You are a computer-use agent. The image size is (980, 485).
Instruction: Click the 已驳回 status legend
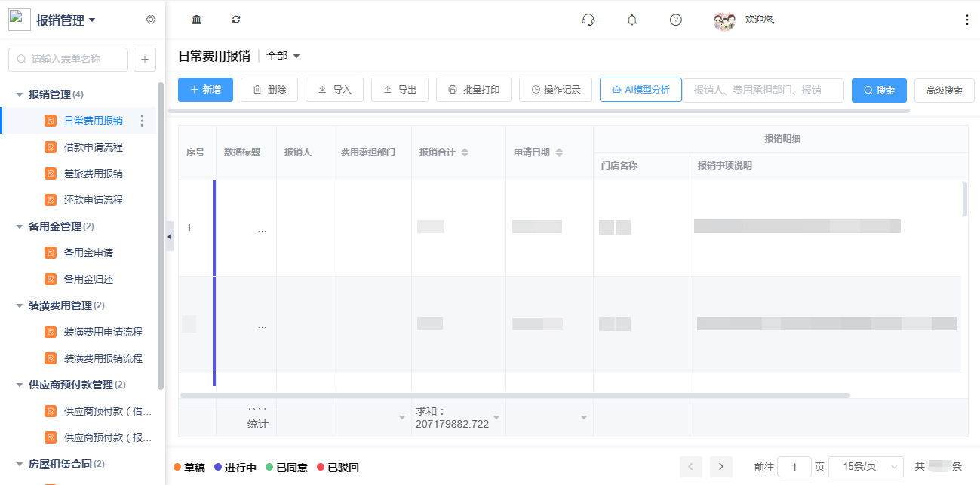(x=338, y=468)
